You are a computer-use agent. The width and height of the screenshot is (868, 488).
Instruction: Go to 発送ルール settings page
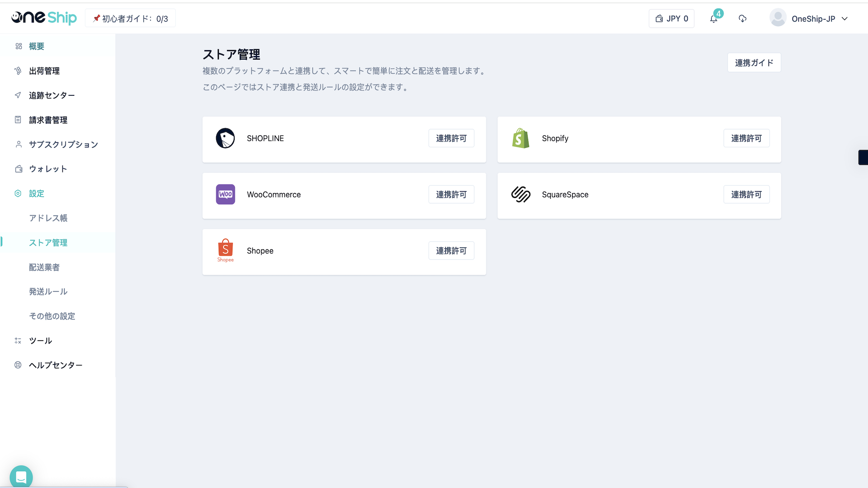[x=48, y=291]
